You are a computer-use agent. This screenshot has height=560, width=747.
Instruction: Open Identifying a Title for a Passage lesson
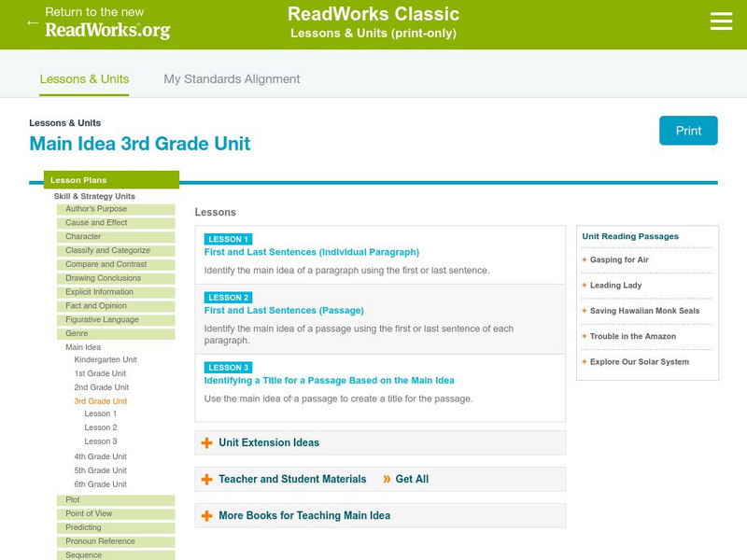(330, 381)
